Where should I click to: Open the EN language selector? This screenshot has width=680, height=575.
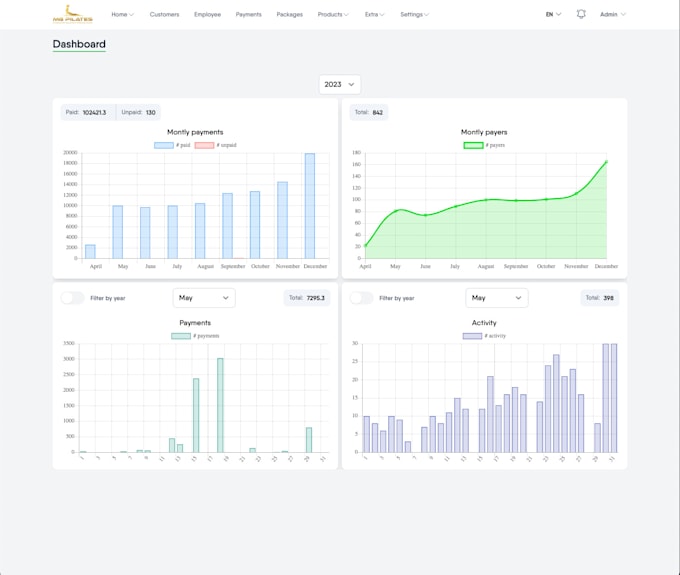point(553,14)
